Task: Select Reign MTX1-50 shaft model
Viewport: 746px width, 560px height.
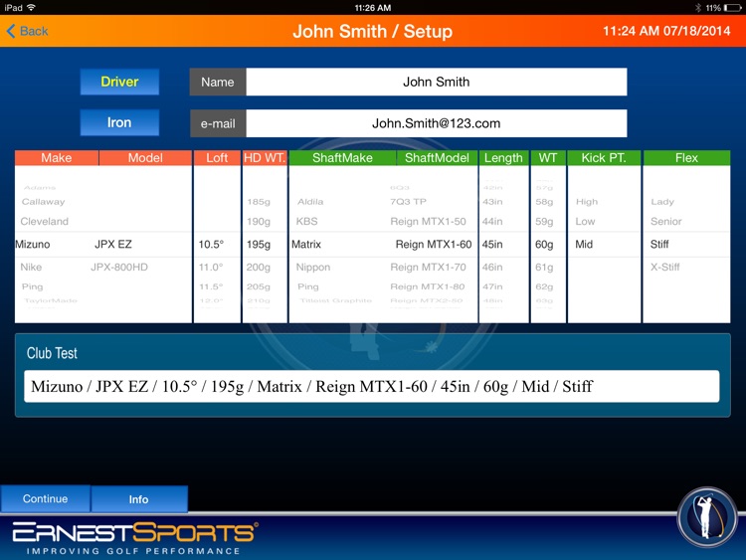Action: 428,221
